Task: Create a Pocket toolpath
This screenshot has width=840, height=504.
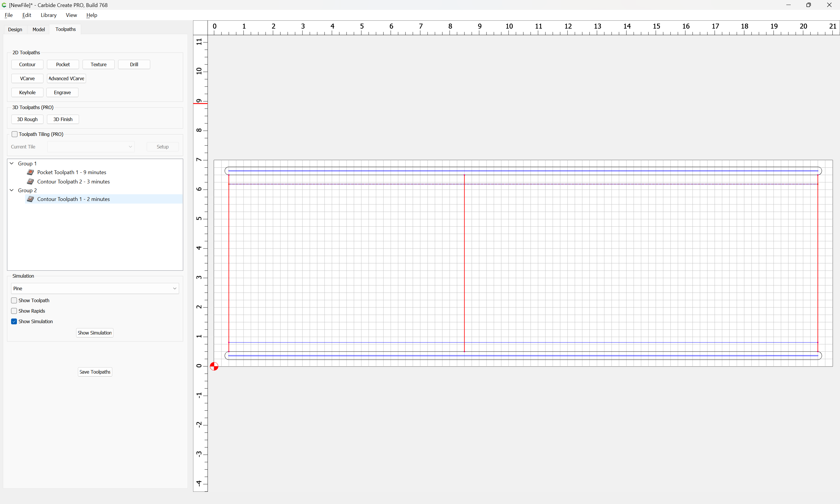Action: pyautogui.click(x=63, y=64)
